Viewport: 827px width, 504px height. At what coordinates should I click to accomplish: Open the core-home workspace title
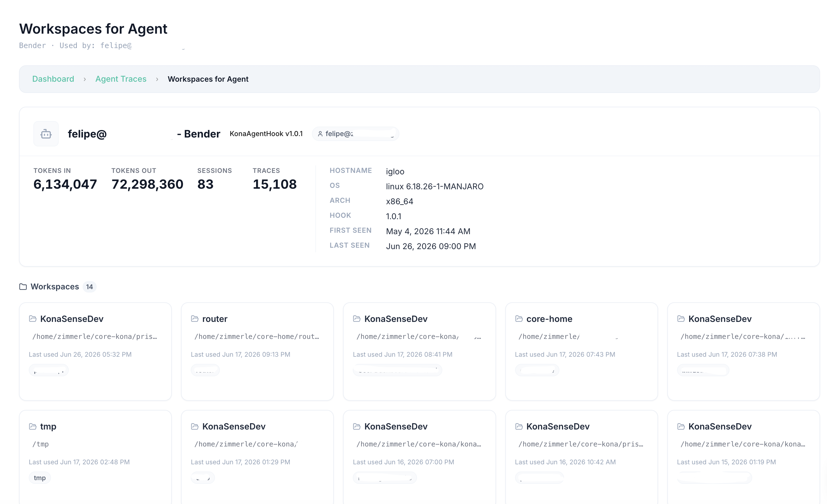549,319
